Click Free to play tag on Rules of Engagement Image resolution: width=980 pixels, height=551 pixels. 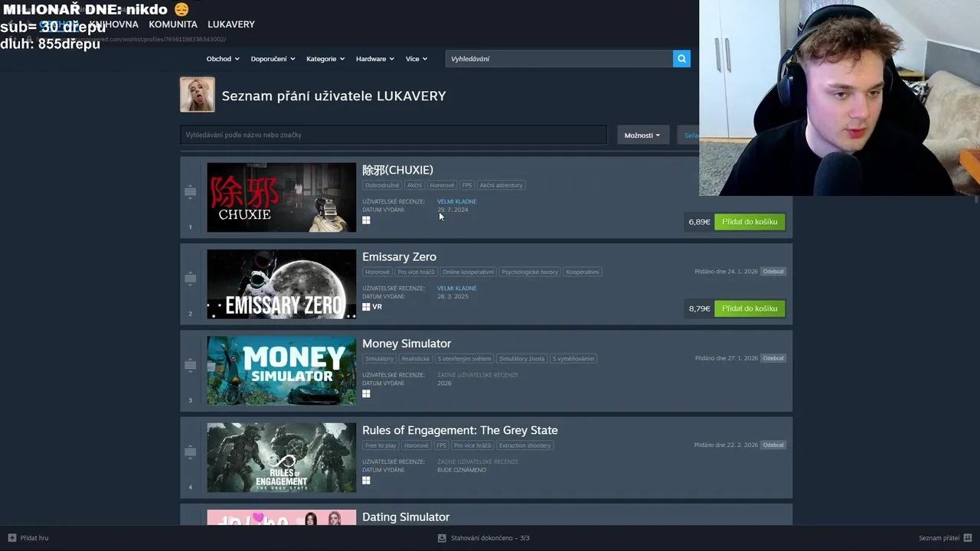click(x=381, y=445)
